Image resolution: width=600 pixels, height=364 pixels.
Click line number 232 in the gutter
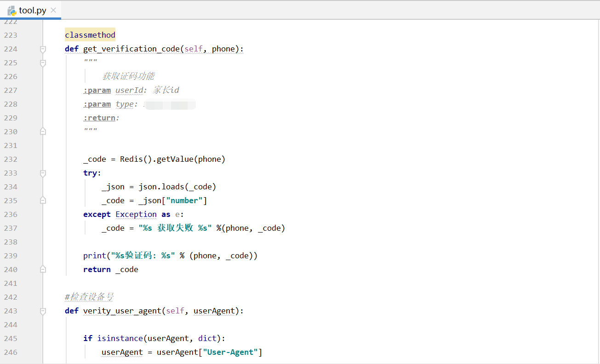[x=11, y=159]
